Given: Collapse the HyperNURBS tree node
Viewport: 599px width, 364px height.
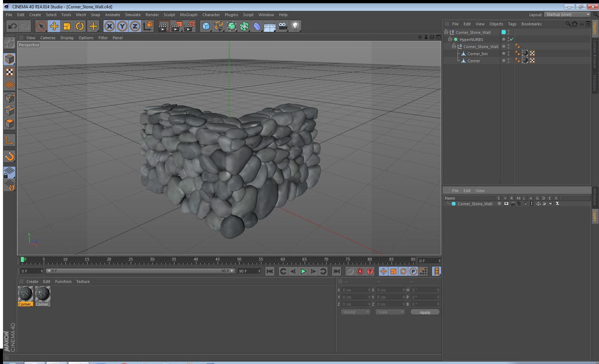Looking at the screenshot, I should click(450, 39).
